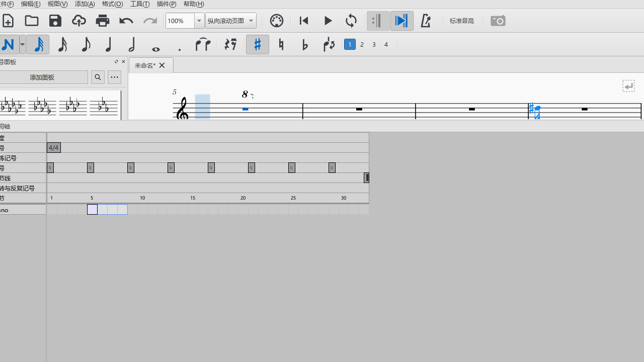The width and height of the screenshot is (644, 362).
Task: Select the rest input icon
Action: tap(230, 44)
